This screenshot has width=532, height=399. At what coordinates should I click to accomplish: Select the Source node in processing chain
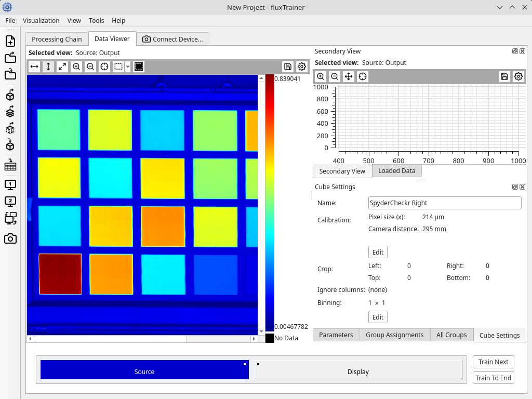point(144,370)
